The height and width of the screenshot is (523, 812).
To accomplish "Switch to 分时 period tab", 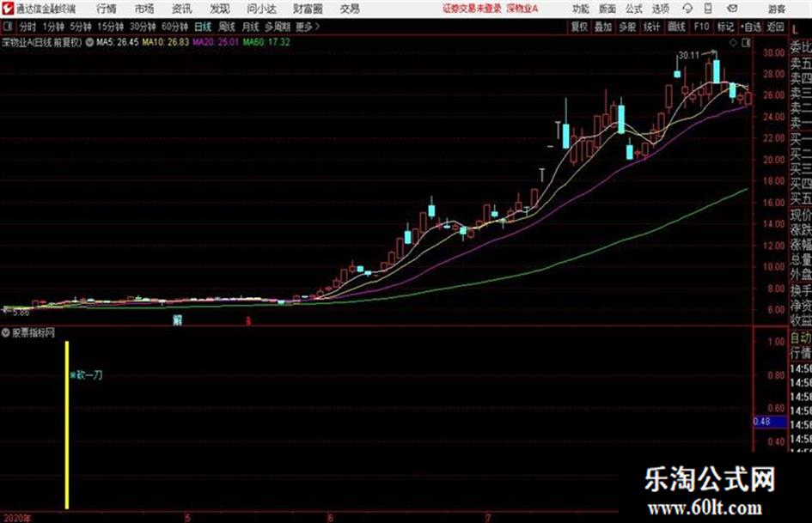I will point(27,27).
